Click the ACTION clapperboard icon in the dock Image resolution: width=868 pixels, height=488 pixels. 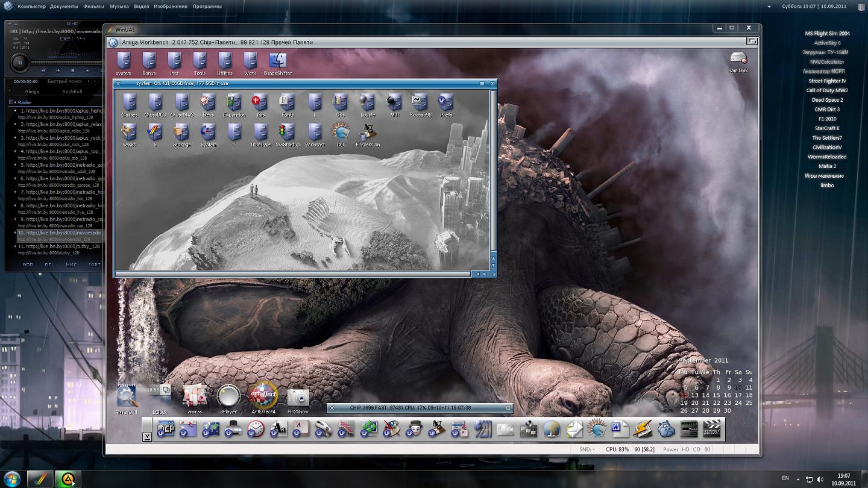coord(712,429)
